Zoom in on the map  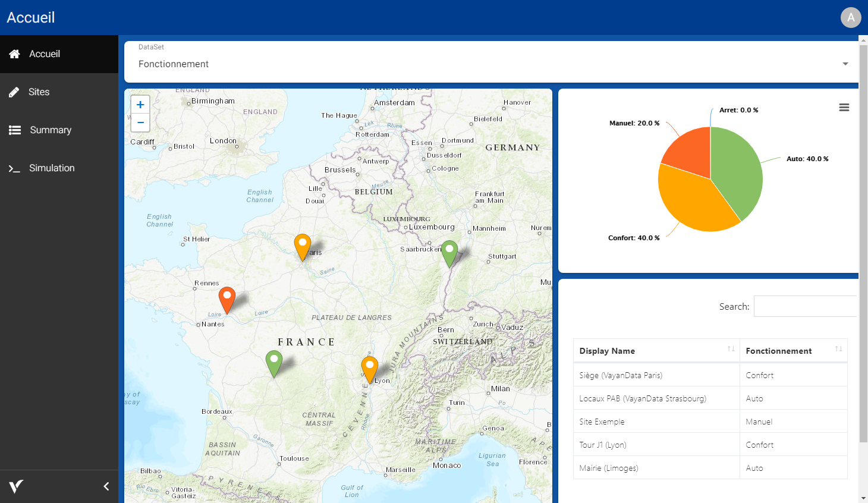point(140,105)
